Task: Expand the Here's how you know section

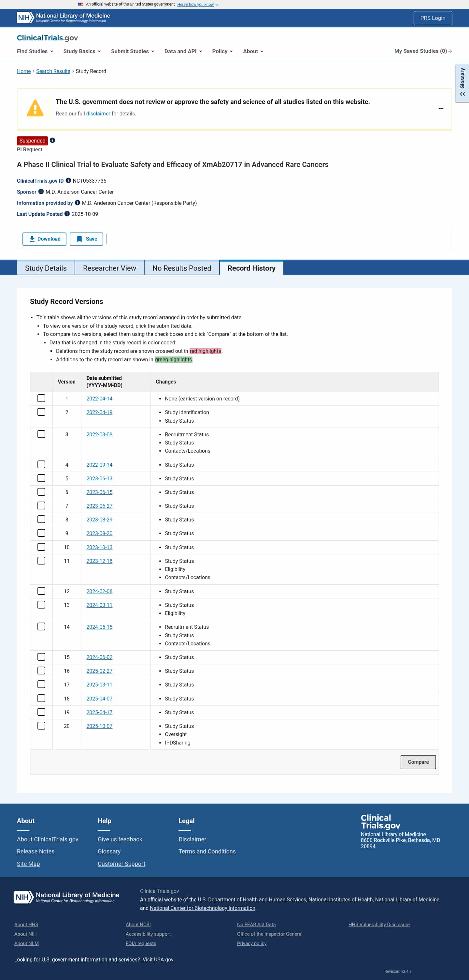Action: (198, 5)
